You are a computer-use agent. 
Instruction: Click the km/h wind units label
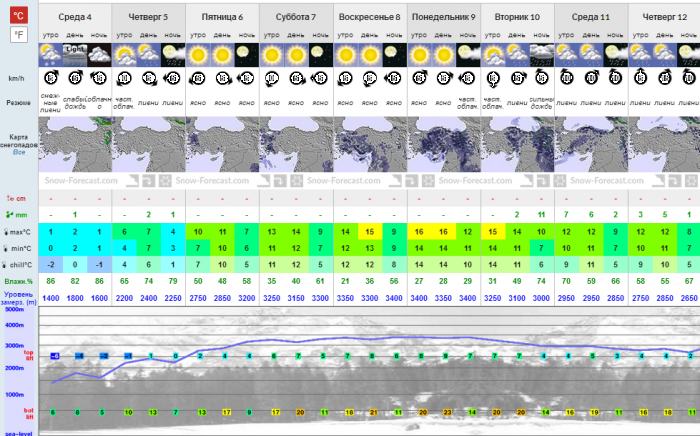coord(17,79)
